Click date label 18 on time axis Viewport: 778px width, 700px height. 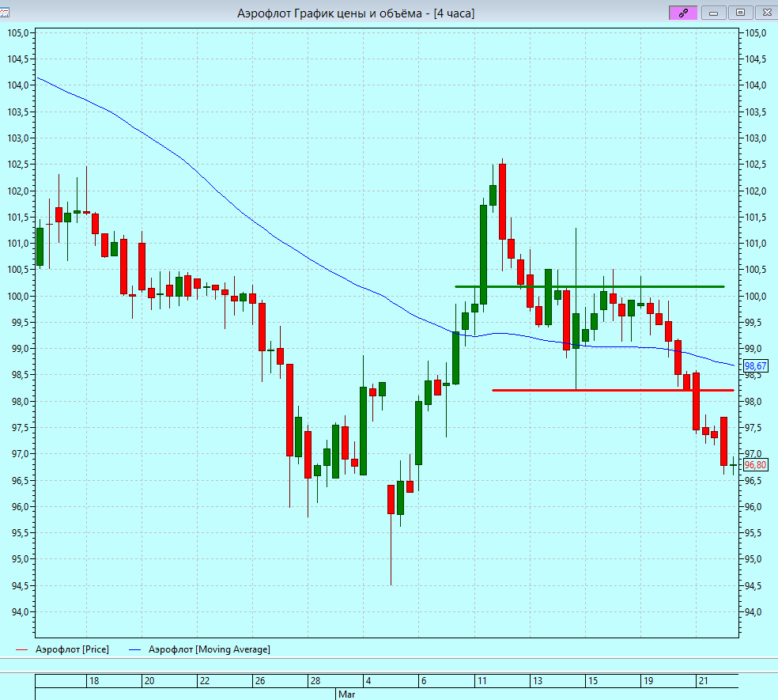click(94, 681)
